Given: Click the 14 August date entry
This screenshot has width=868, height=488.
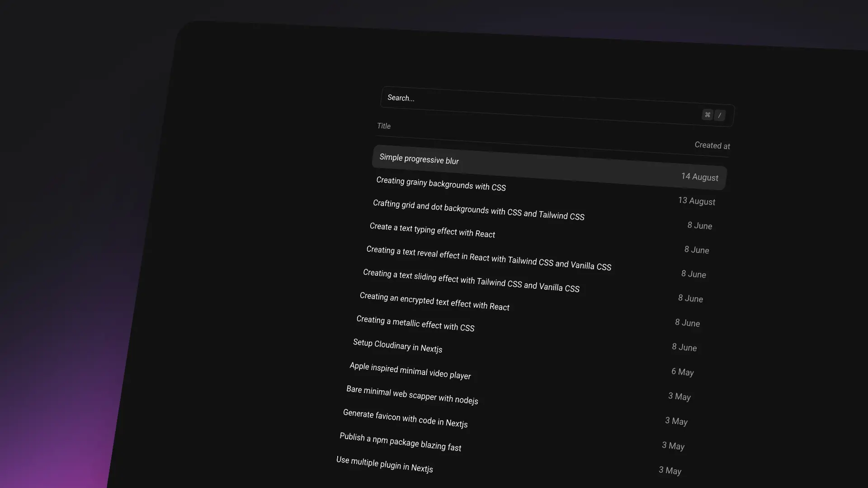Looking at the screenshot, I should pos(699,177).
